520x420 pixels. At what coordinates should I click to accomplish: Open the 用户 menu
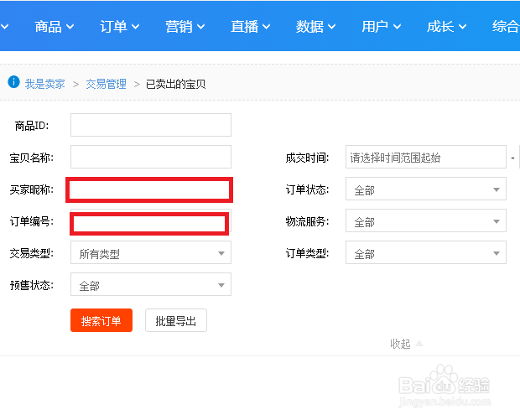coord(381,27)
